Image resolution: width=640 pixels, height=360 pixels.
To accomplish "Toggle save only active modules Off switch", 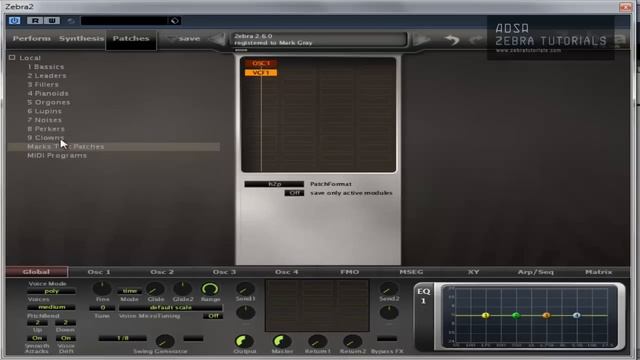I will click(294, 193).
